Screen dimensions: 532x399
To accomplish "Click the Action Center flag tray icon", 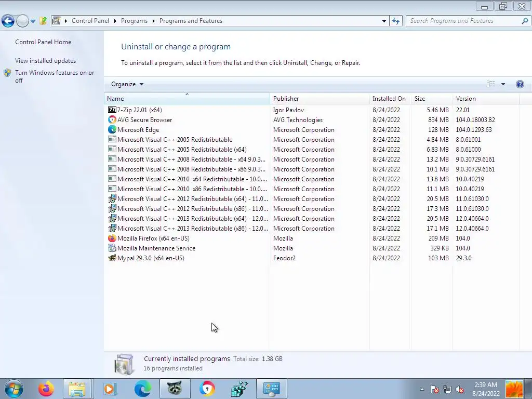I will point(435,390).
